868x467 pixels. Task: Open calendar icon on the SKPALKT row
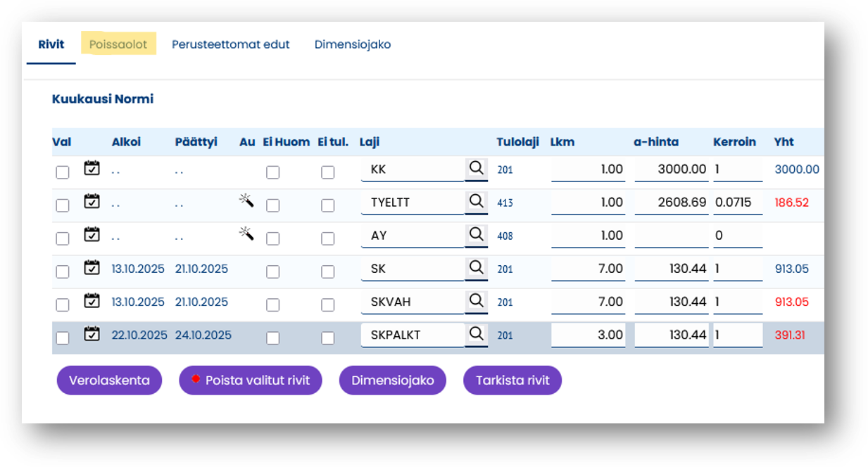92,334
